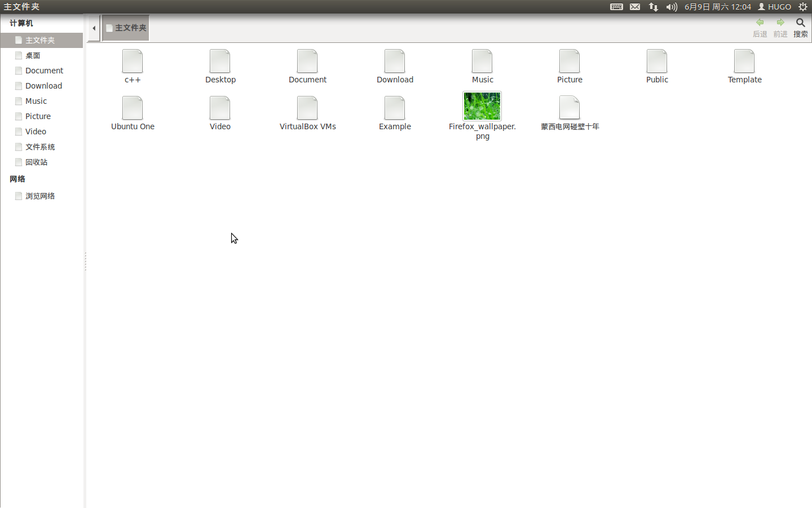Viewport: 812px width, 508px height.
Task: Open the system power gear menu
Action: point(803,7)
